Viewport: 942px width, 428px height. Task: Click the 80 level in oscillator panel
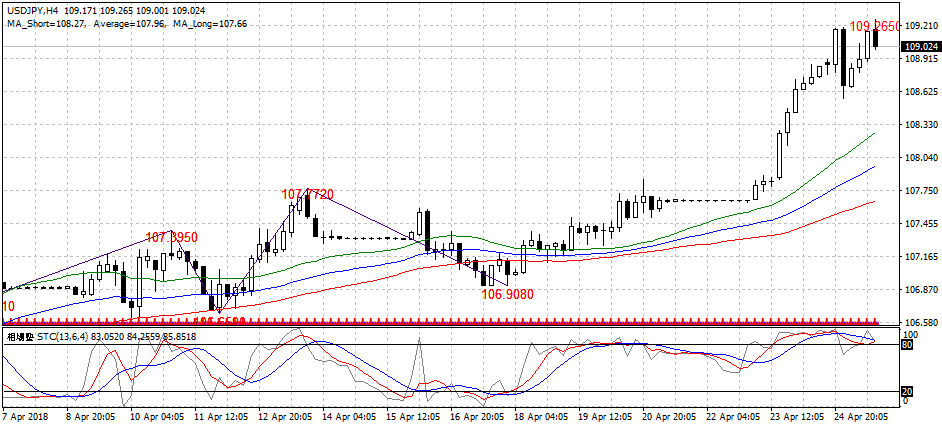908,345
